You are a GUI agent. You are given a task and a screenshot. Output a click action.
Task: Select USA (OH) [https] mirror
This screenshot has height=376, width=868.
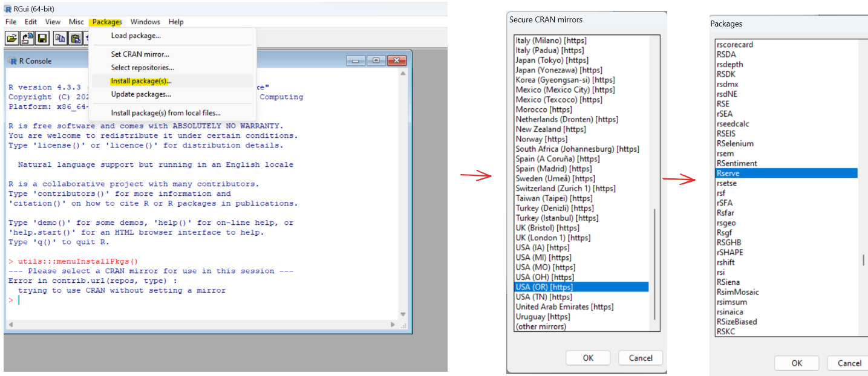[581, 277]
